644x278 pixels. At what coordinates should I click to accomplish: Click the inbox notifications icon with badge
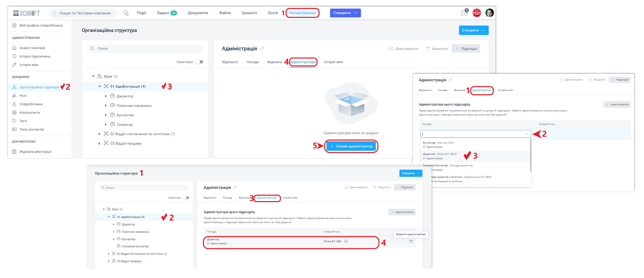[464, 13]
